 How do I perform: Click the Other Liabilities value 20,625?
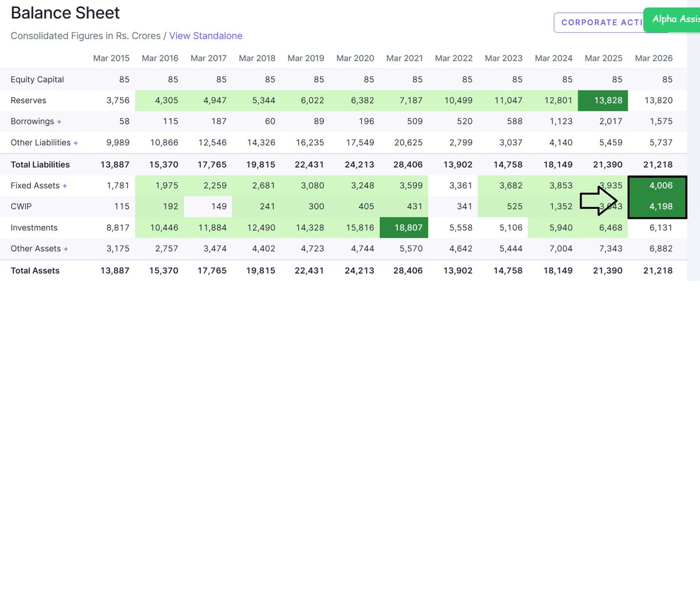[x=408, y=142]
